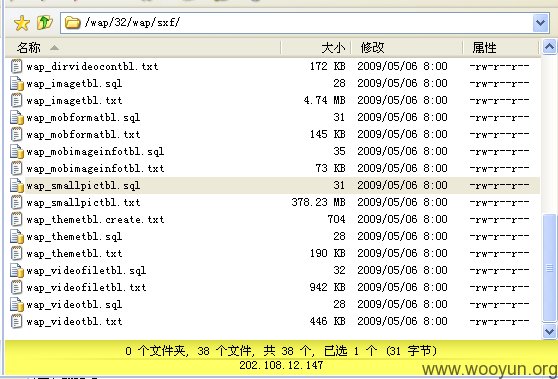Click file name wap_themetbl.txt
Screen dimensions: 558x379
[74, 254]
